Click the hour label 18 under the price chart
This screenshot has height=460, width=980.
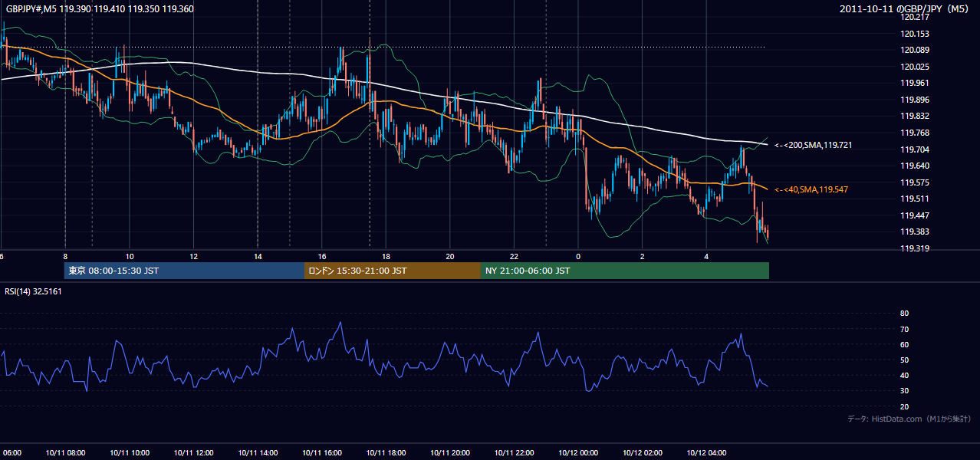tap(386, 257)
